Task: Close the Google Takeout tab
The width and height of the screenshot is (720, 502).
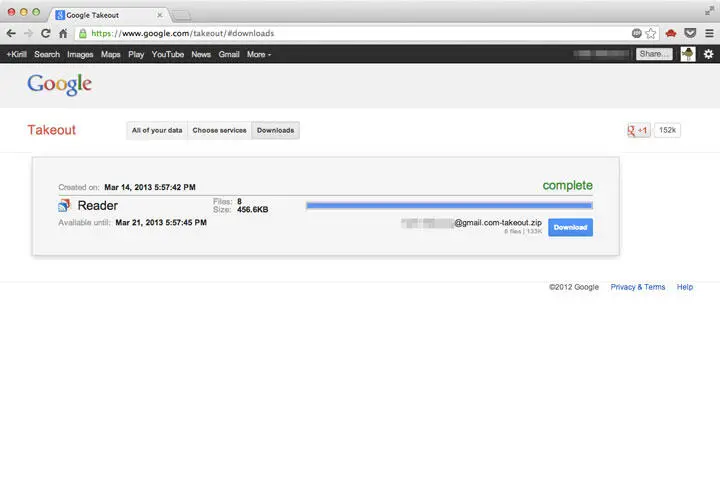Action: [160, 15]
